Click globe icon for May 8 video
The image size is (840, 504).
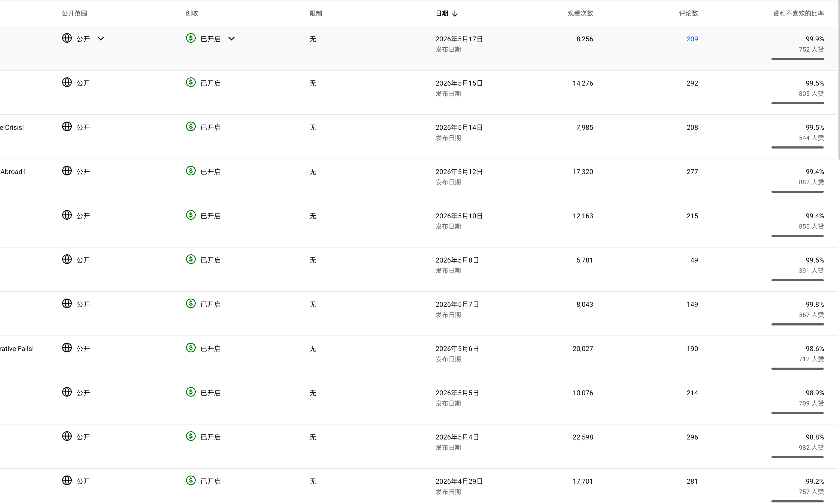pos(67,259)
